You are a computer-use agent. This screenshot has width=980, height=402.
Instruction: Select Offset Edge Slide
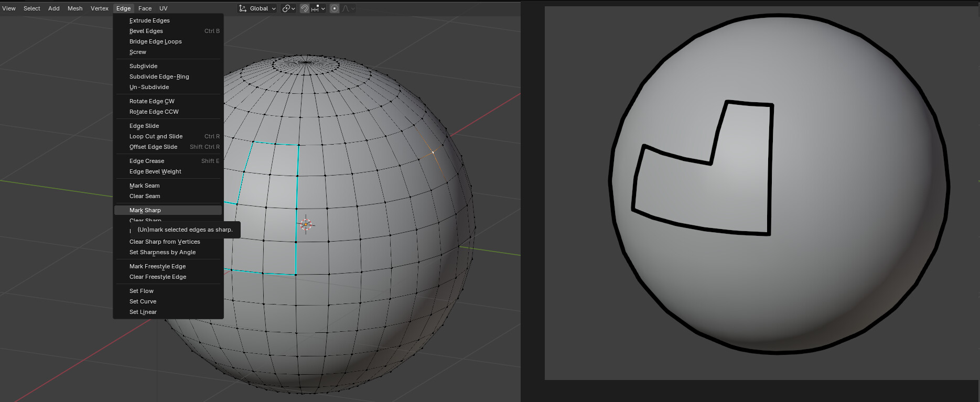[x=168, y=147]
